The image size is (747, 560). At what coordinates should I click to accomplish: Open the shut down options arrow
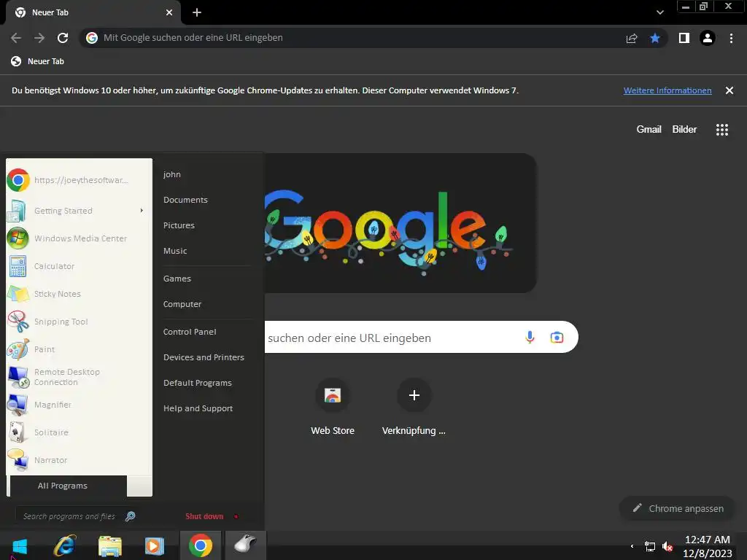(236, 516)
